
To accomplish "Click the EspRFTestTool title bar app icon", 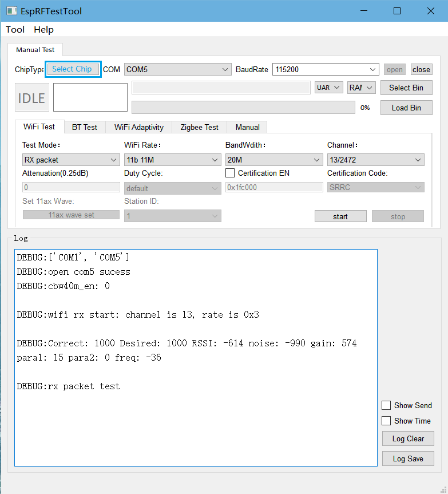I will coord(11,11).
